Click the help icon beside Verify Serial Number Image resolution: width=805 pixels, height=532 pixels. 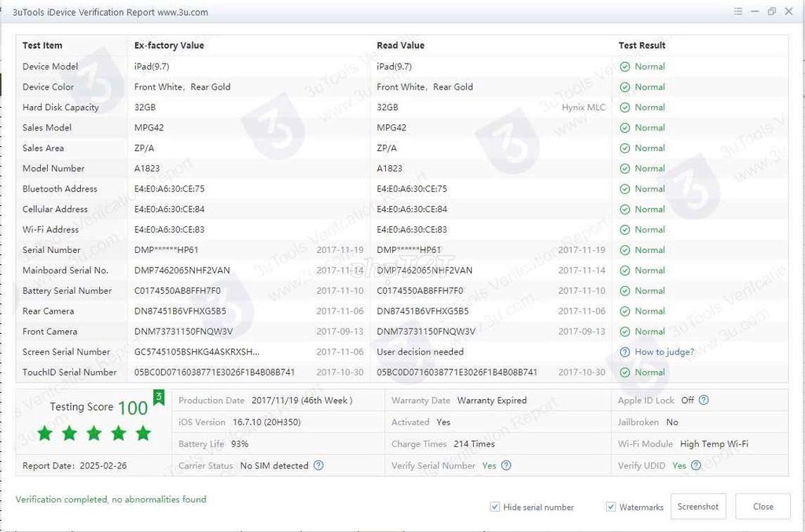pos(506,465)
